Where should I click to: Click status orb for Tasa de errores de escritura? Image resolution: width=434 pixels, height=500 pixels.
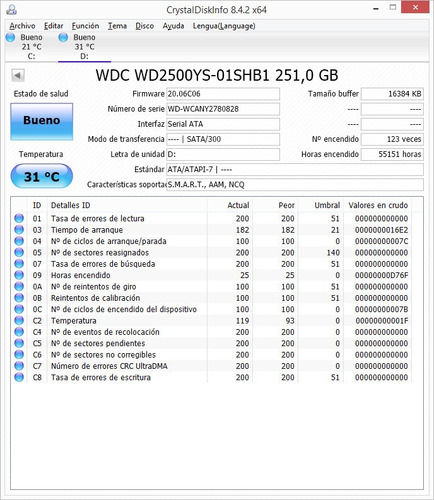click(19, 377)
